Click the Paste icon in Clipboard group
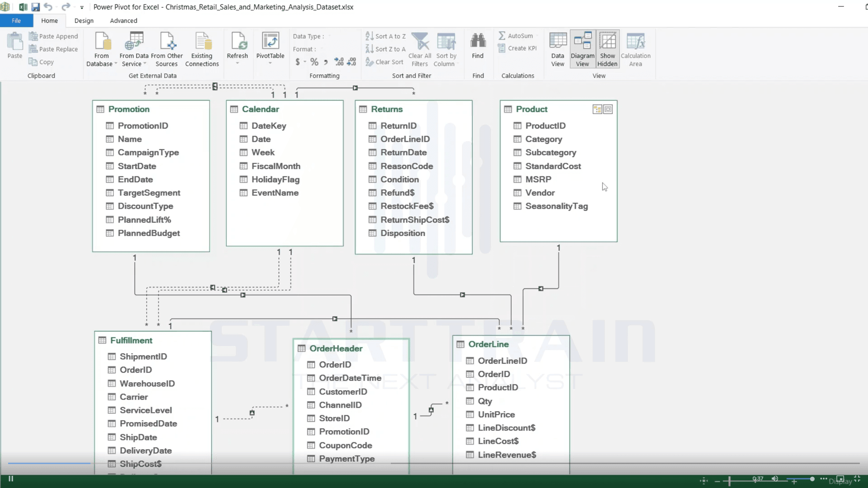 coord(14,42)
